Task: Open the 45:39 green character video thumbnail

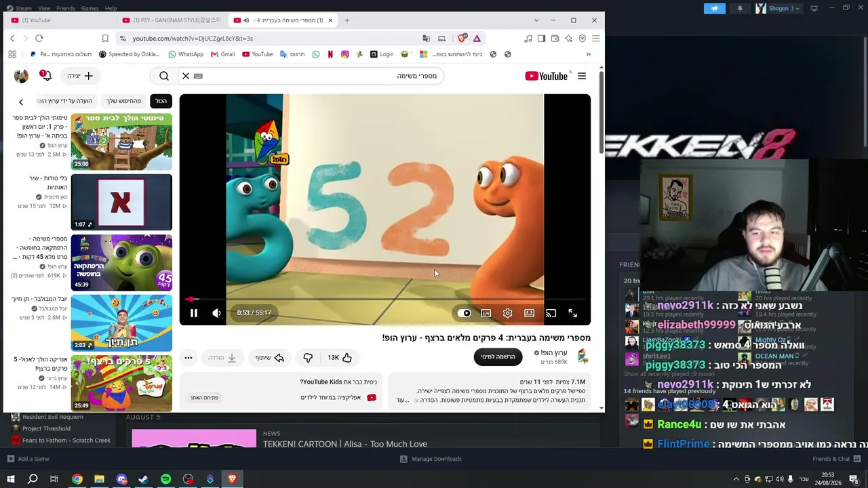Action: (x=121, y=262)
